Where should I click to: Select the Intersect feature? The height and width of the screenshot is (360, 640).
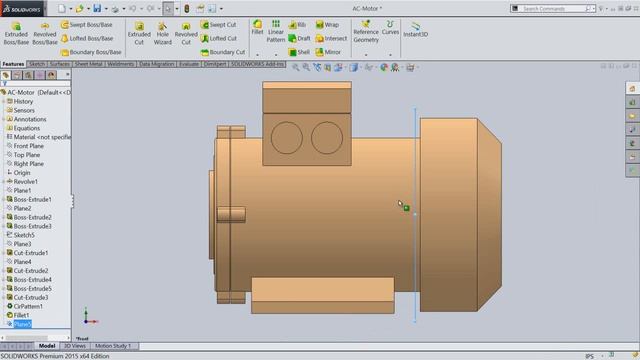tap(331, 38)
